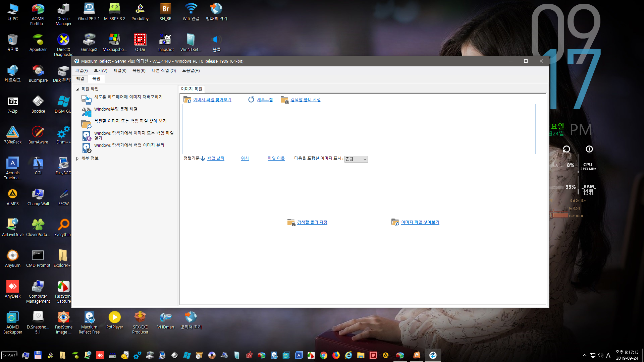This screenshot has height=362, width=644.
Task: Click the empty image list box
Action: 359,129
